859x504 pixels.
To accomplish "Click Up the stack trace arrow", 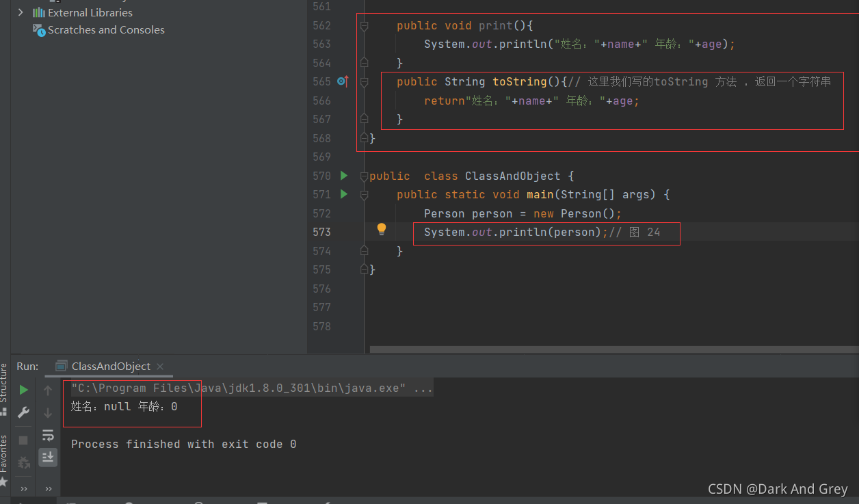I will click(x=48, y=390).
